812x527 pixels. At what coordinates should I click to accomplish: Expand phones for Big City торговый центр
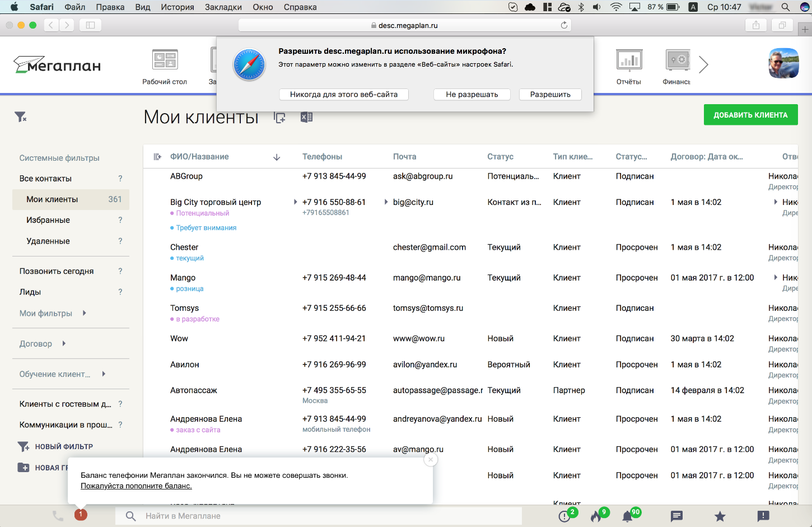point(296,202)
